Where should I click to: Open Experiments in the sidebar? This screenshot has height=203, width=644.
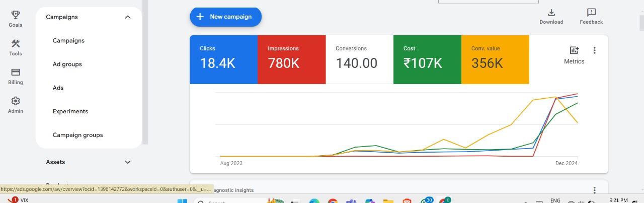(70, 111)
